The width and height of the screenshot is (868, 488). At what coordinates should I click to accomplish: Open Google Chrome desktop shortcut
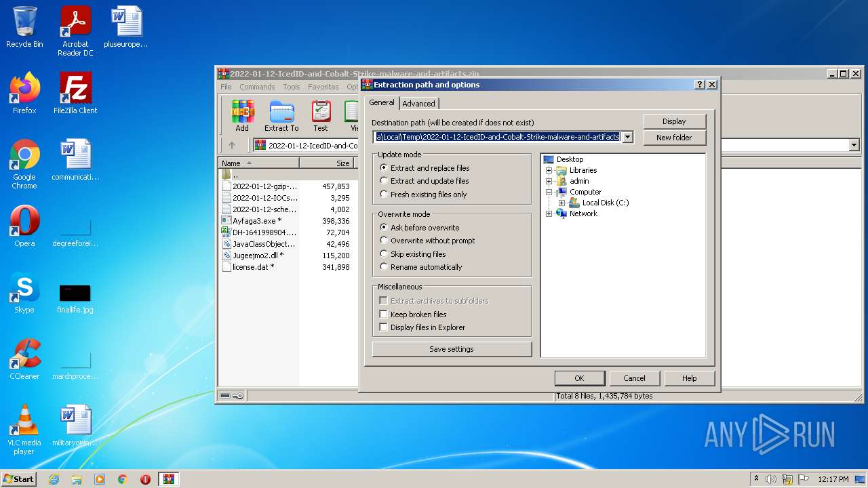[x=24, y=164]
